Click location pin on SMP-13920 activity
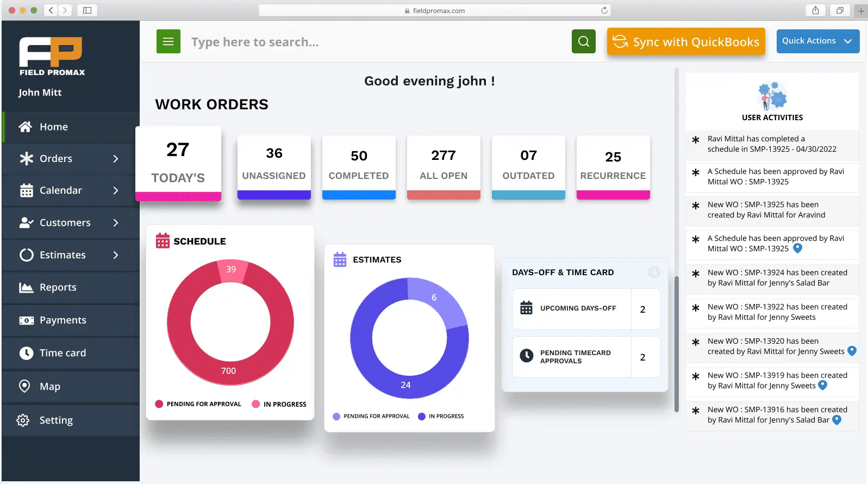This screenshot has height=484, width=868. [852, 351]
